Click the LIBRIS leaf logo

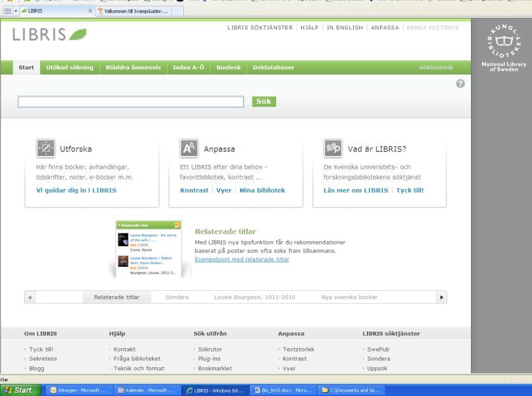coord(50,34)
